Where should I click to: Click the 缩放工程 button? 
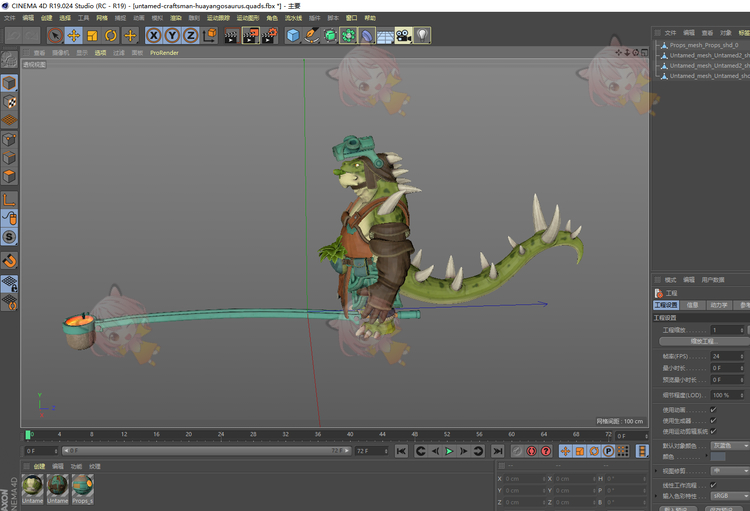[704, 341]
